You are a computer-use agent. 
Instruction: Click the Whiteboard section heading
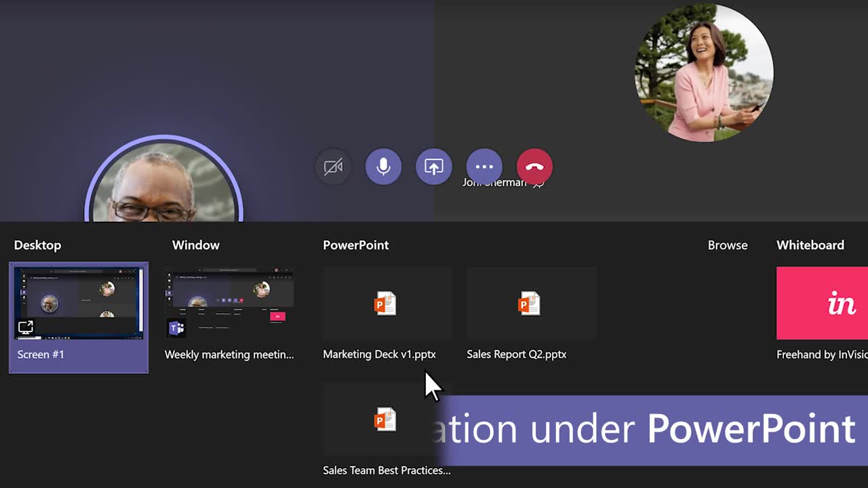point(810,245)
